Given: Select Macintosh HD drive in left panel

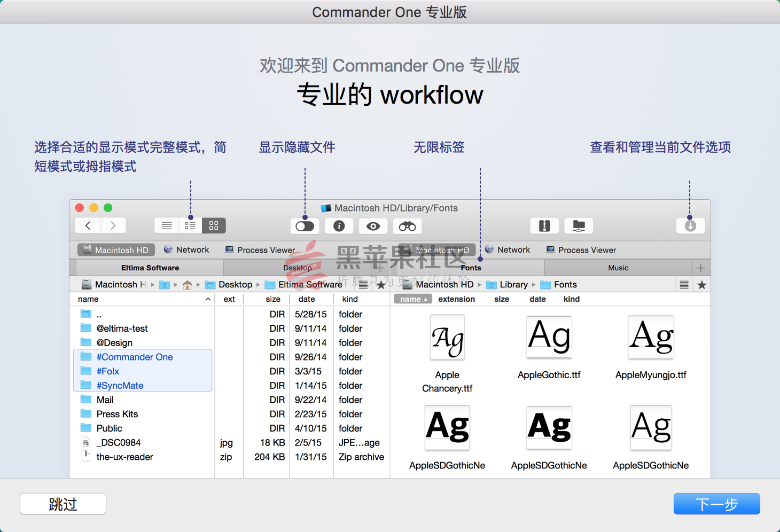Looking at the screenshot, I should point(116,250).
